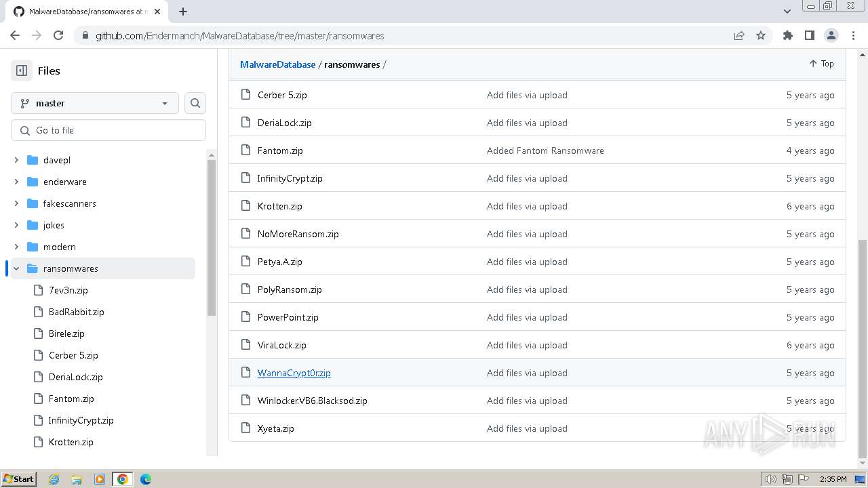Image resolution: width=868 pixels, height=488 pixels.
Task: Open a new browser tab with plus
Action: tap(183, 12)
